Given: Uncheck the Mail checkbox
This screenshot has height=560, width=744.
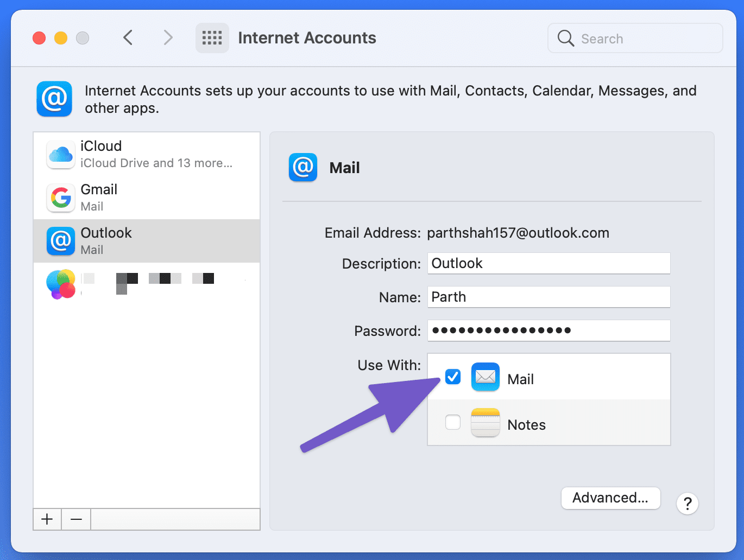Looking at the screenshot, I should tap(453, 377).
